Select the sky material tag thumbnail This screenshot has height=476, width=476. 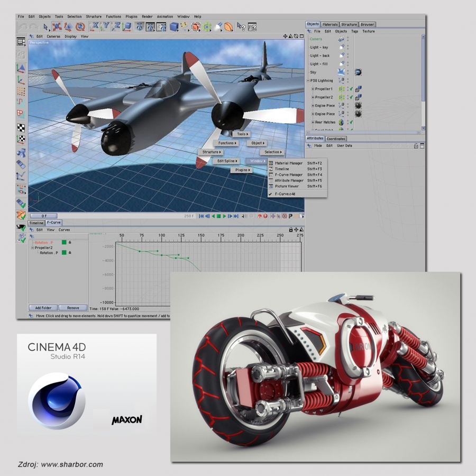coord(358,72)
